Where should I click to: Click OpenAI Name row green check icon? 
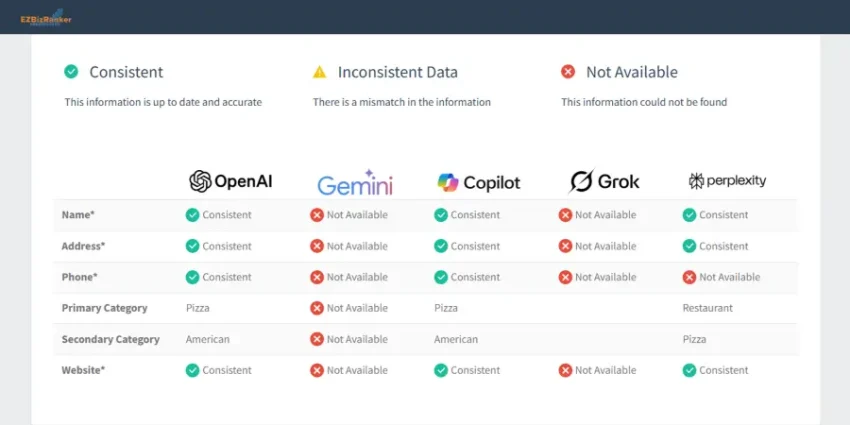tap(192, 215)
